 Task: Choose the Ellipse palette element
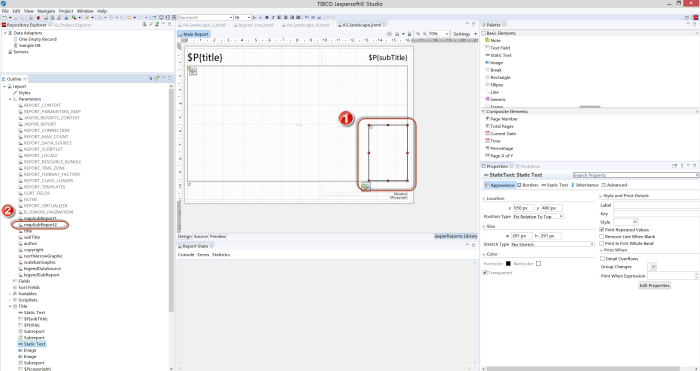pyautogui.click(x=496, y=84)
